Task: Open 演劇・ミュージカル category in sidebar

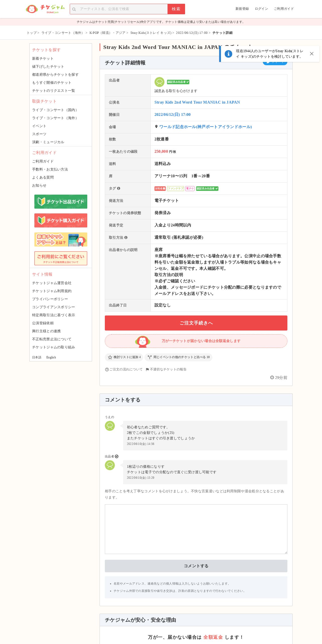Action: pyautogui.click(x=48, y=142)
